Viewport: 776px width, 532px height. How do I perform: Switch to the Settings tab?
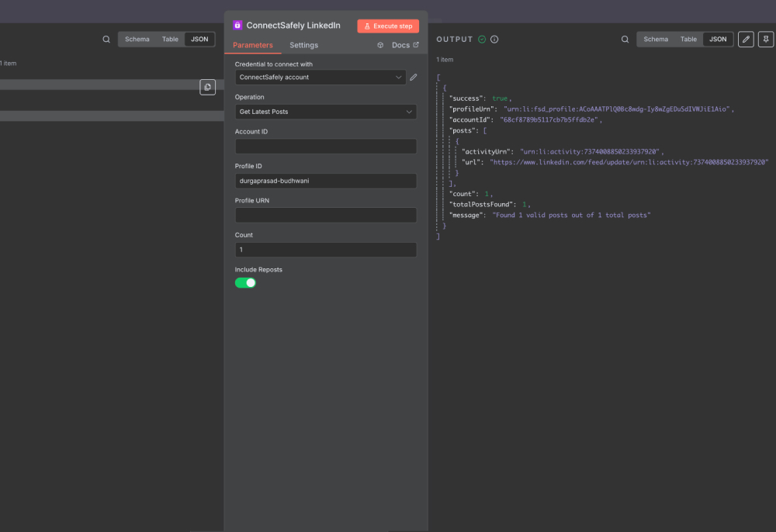point(303,45)
